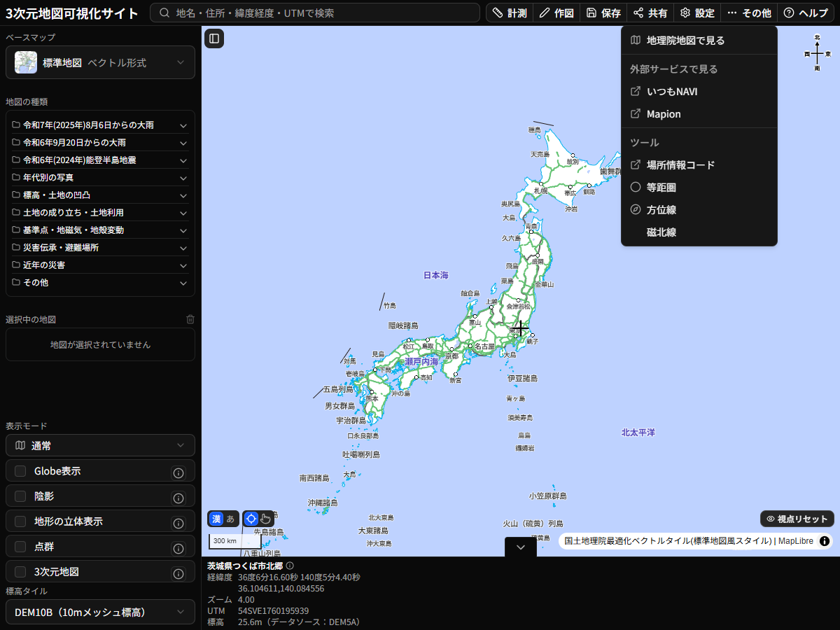Select 地理院地図で見る menu item
Viewport: 840px width, 630px height.
pos(699,41)
